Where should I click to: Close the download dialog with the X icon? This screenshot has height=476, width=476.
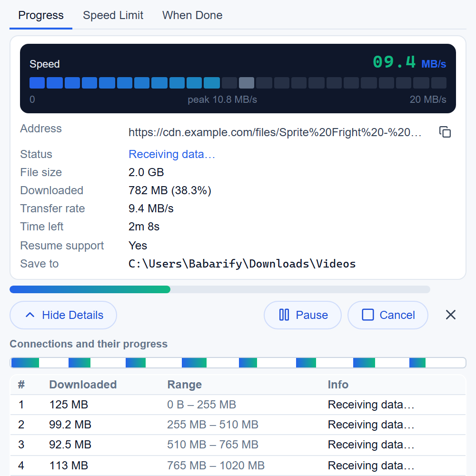click(450, 315)
